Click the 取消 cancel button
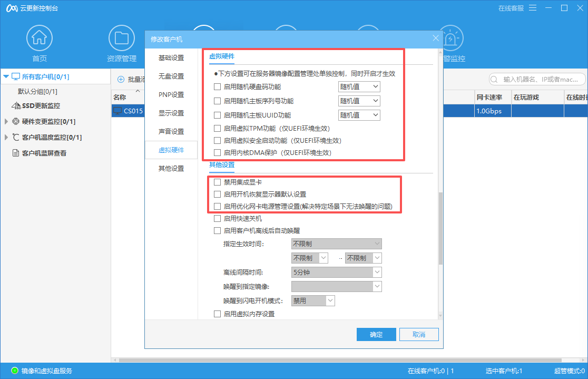 point(419,334)
